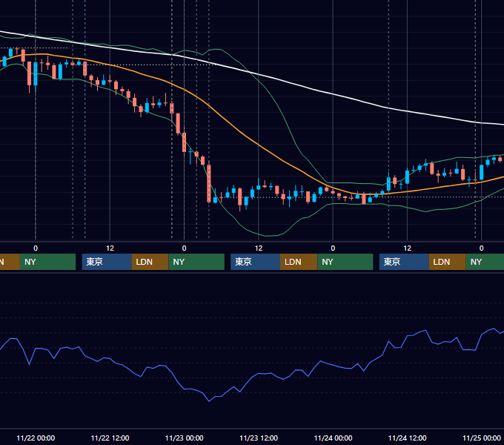Select the 東京 session block on 11/22

107,262
